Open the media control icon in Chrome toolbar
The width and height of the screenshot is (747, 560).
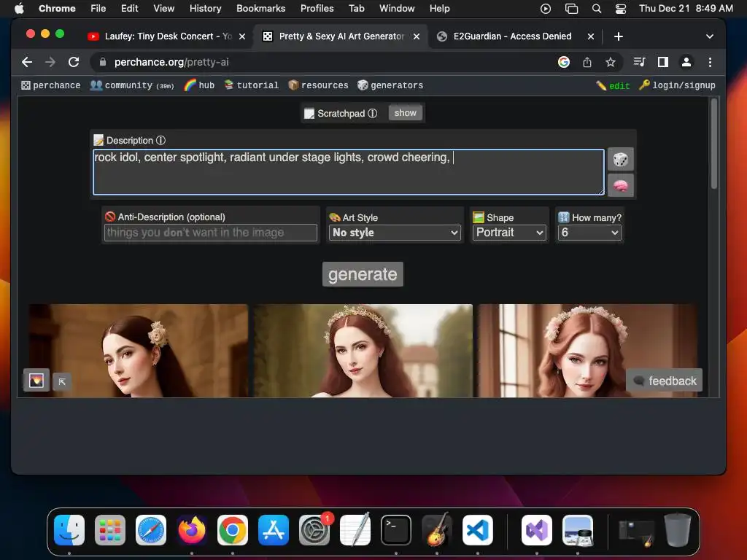click(639, 62)
